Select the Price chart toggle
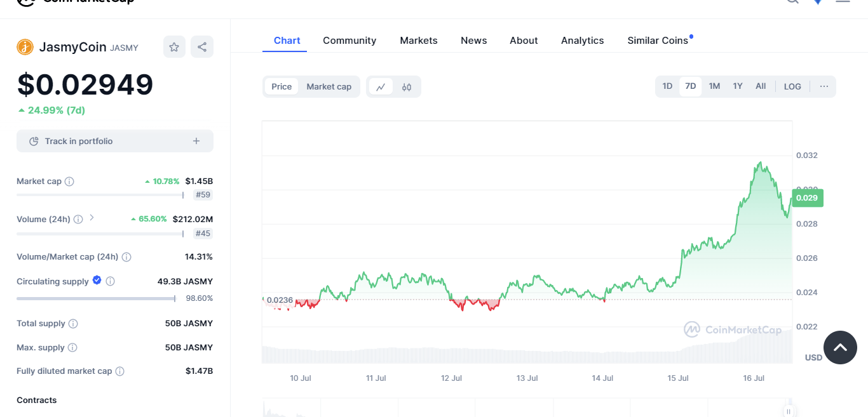Screen dimensions: 868x417 (x=281, y=87)
